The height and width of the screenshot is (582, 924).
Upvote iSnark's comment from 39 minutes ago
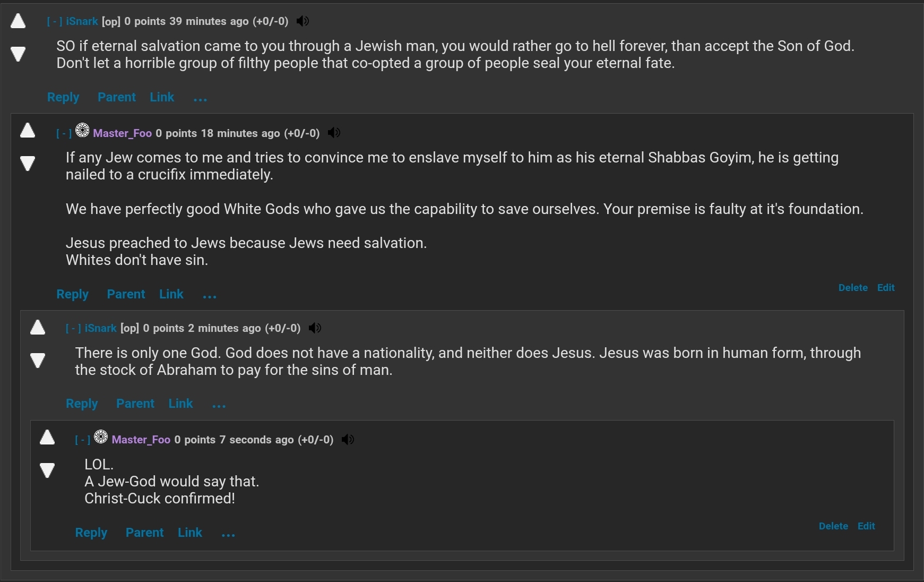pyautogui.click(x=18, y=21)
